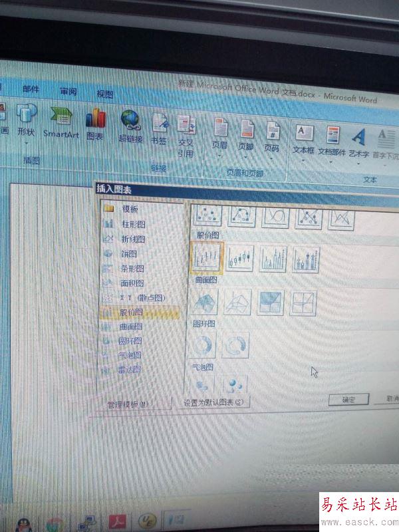Choose scatter with smooth lines thumbnail

point(275,217)
